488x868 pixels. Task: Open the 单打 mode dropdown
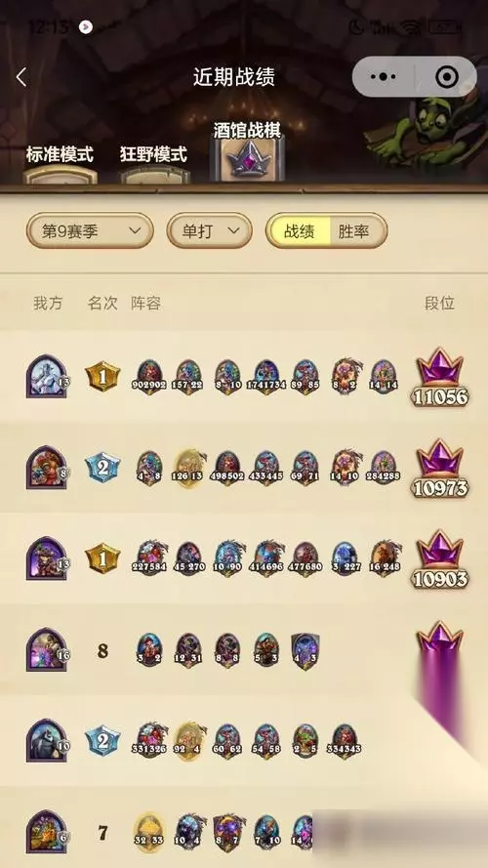pos(210,230)
